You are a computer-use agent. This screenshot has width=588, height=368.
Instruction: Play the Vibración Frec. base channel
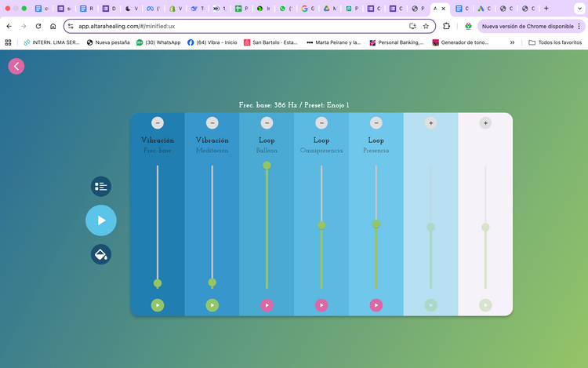pos(158,305)
